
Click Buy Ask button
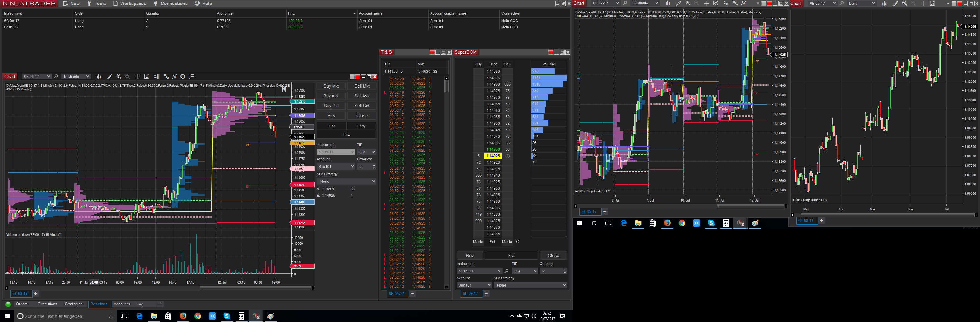(x=331, y=96)
